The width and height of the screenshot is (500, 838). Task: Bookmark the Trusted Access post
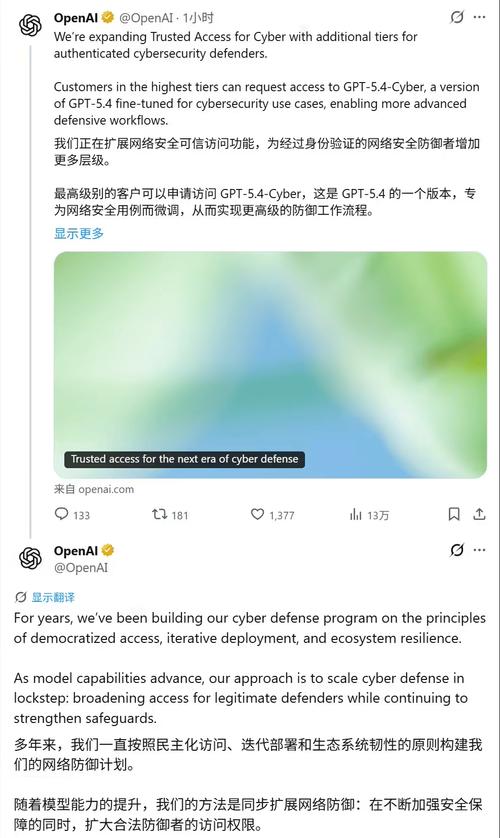(x=454, y=514)
